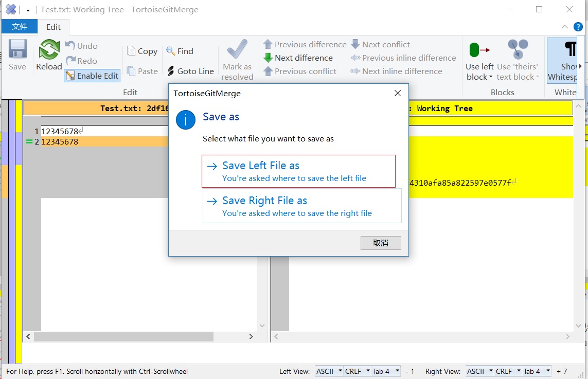Select line 1 text 12345678

point(60,131)
